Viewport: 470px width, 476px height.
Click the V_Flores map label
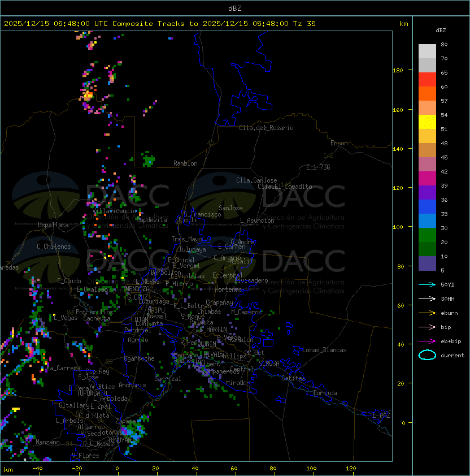click(85, 456)
